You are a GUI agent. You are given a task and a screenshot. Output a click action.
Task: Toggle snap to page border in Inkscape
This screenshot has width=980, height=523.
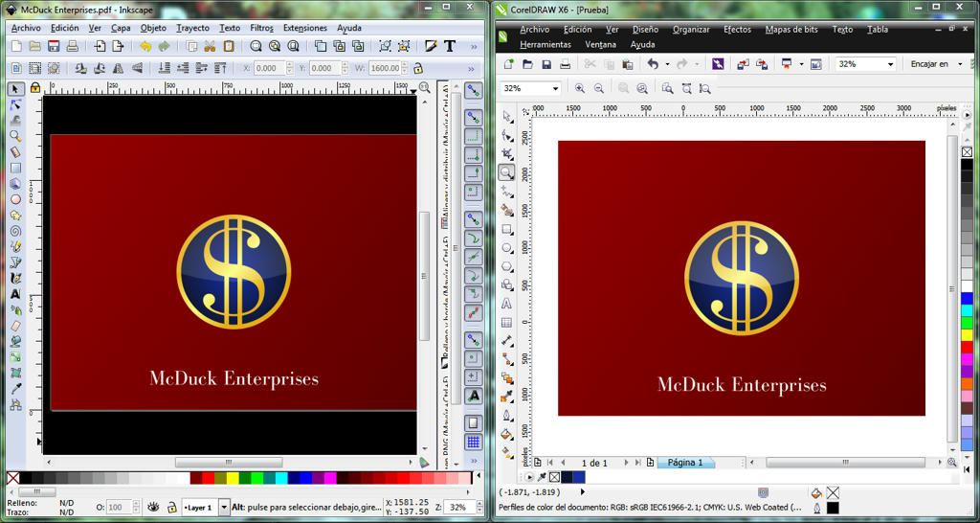coord(474,421)
